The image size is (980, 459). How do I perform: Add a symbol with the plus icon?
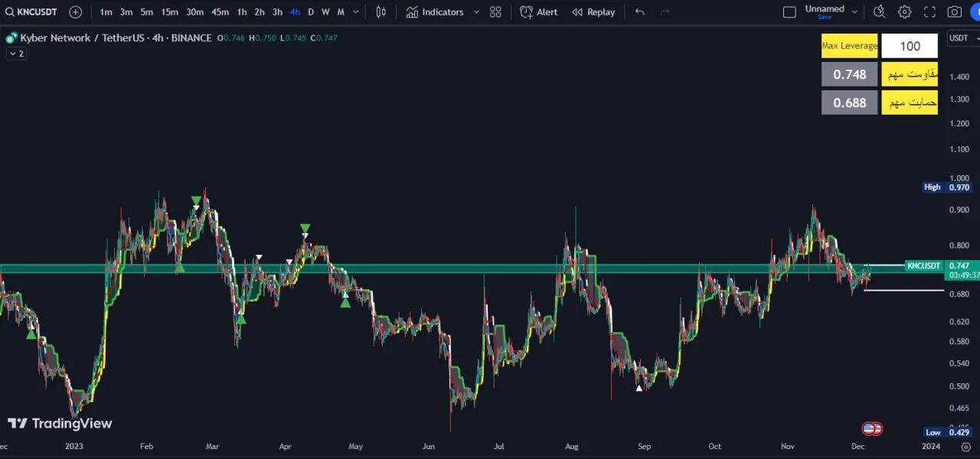[75, 12]
